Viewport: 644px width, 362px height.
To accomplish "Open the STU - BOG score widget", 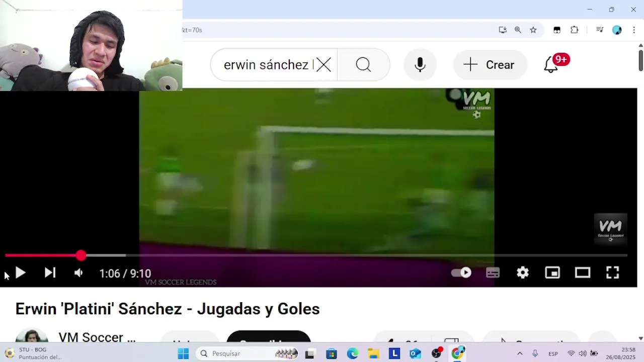I will tap(34, 353).
